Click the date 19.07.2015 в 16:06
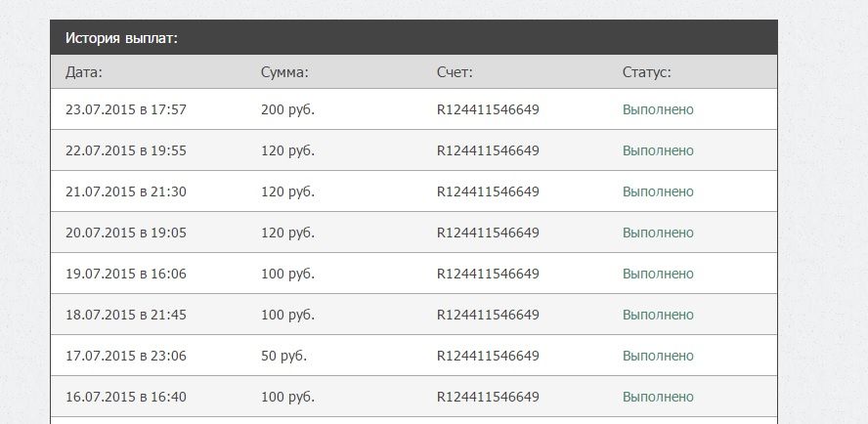The image size is (868, 424). (126, 274)
